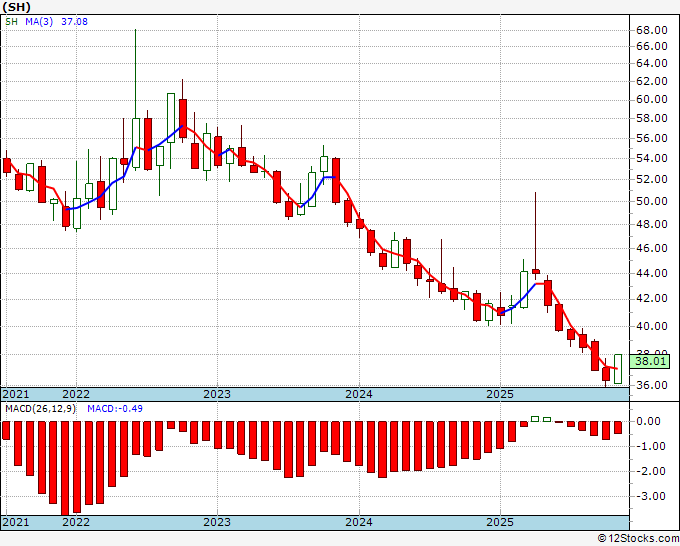Click the -3.00 MACD axis label

(x=649, y=496)
